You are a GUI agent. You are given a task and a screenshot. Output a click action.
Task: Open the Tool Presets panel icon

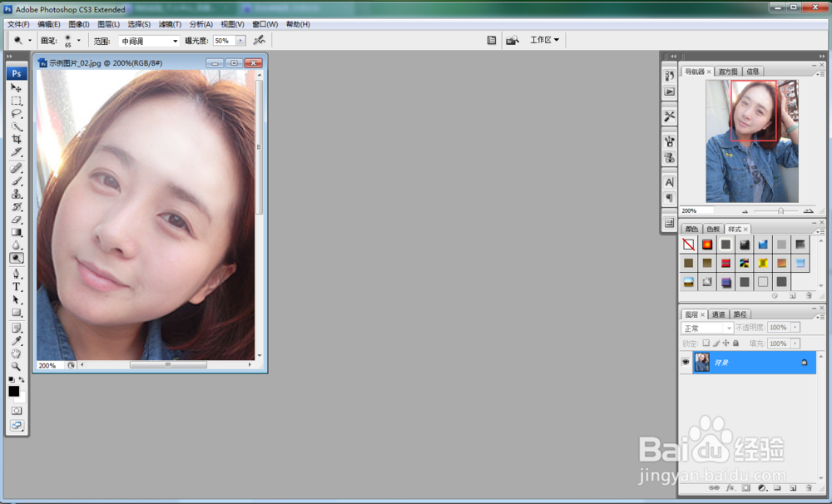pos(670,116)
